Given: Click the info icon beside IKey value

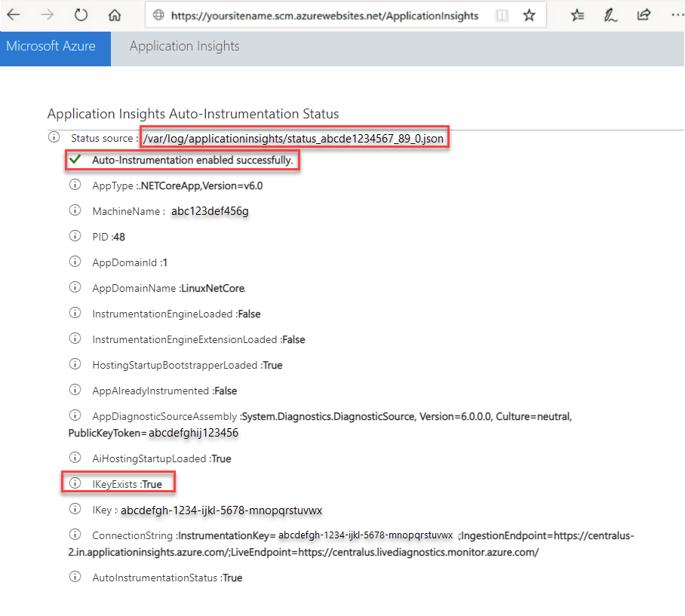Looking at the screenshot, I should click(x=75, y=509).
